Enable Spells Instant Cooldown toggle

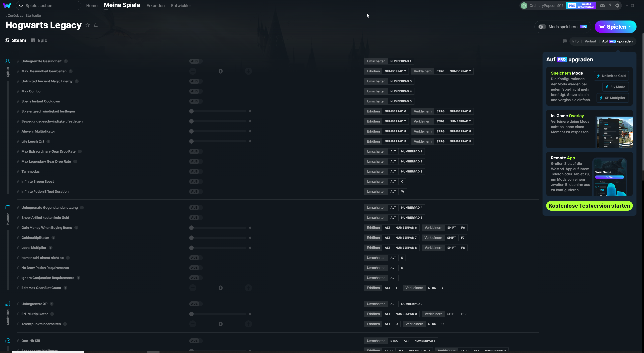coord(196,101)
